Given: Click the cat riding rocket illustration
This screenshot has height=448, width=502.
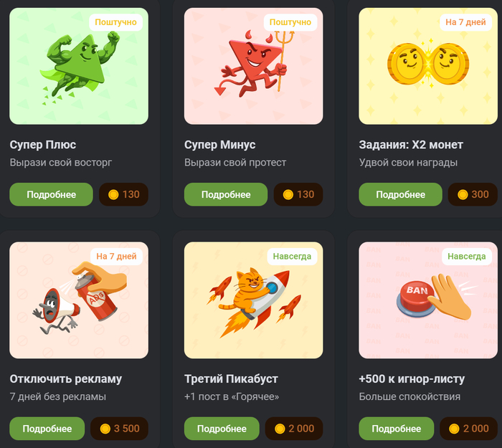Looking at the screenshot, I should pyautogui.click(x=253, y=300).
